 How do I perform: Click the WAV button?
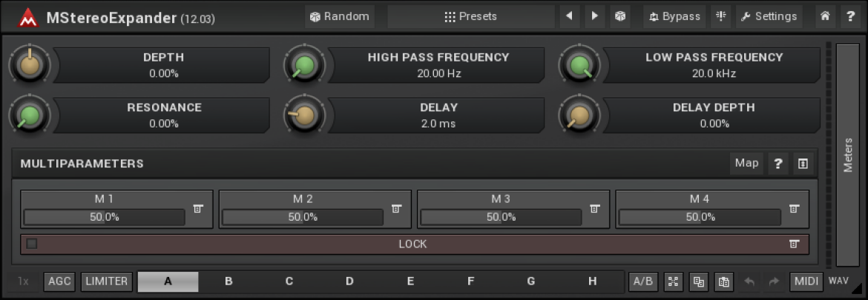point(838,281)
